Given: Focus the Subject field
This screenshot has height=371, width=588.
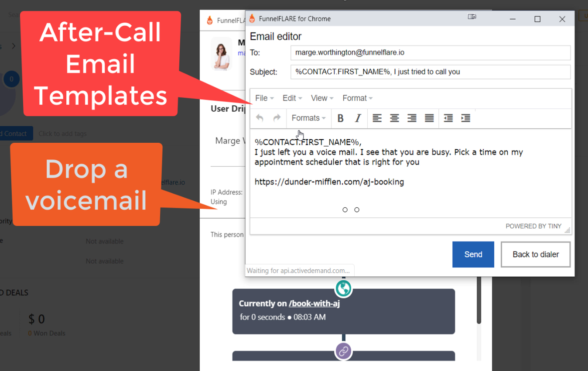Looking at the screenshot, I should (x=431, y=72).
